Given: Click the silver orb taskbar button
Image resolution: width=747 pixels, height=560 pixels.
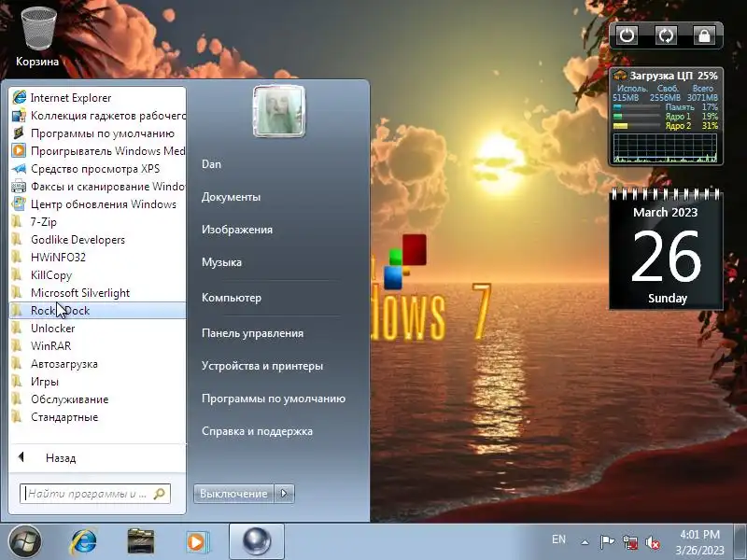Looking at the screenshot, I should pos(257,541).
